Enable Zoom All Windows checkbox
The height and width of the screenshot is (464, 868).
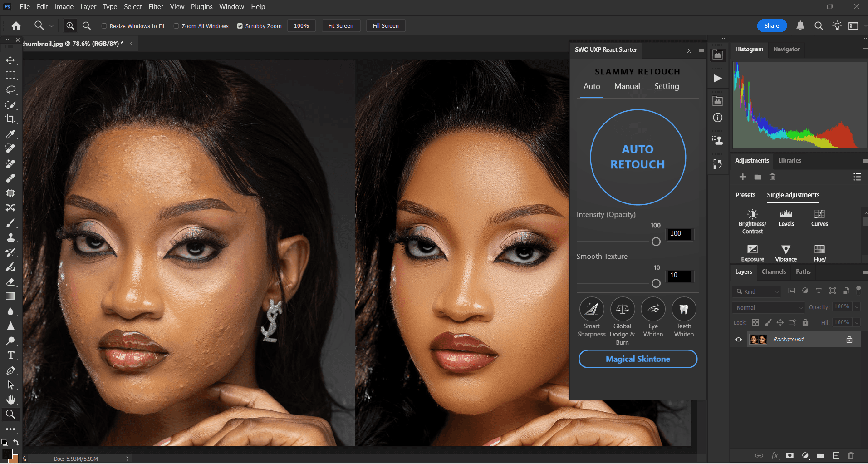point(177,26)
